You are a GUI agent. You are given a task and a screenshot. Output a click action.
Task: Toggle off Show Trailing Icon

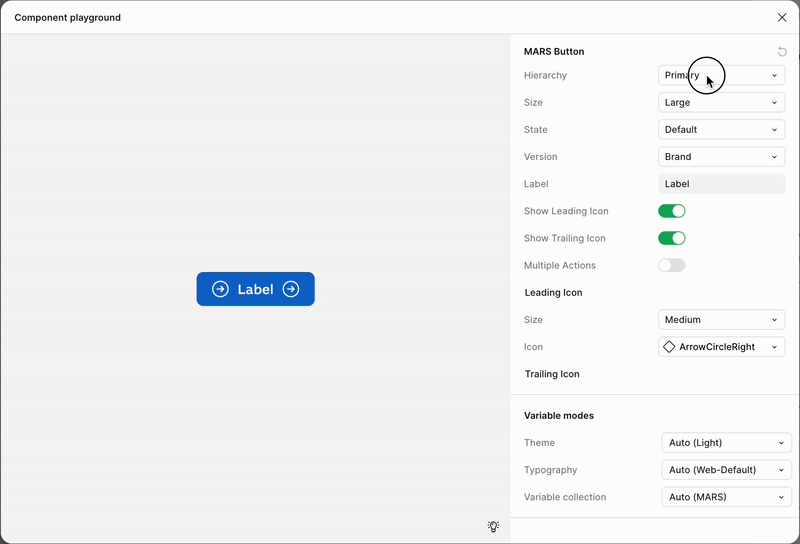coord(671,238)
